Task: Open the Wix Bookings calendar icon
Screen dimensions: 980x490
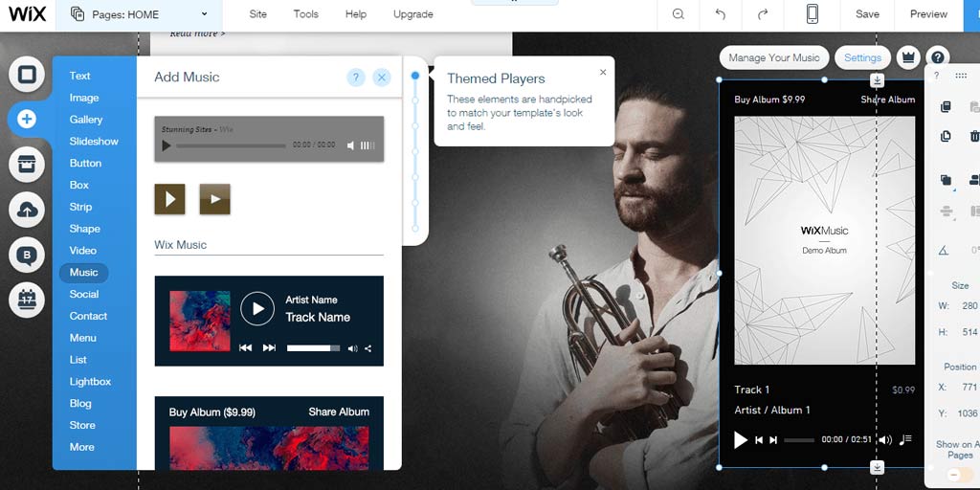Action: pyautogui.click(x=26, y=300)
